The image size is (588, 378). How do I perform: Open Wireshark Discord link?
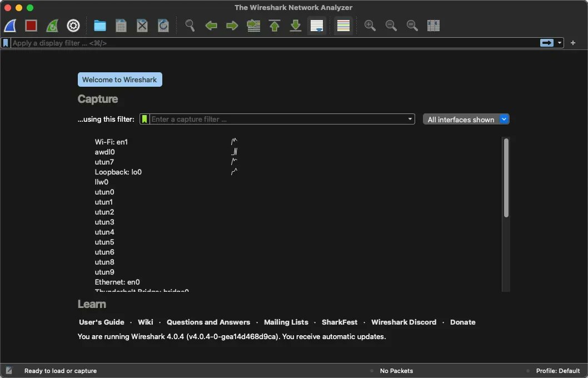pyautogui.click(x=404, y=322)
